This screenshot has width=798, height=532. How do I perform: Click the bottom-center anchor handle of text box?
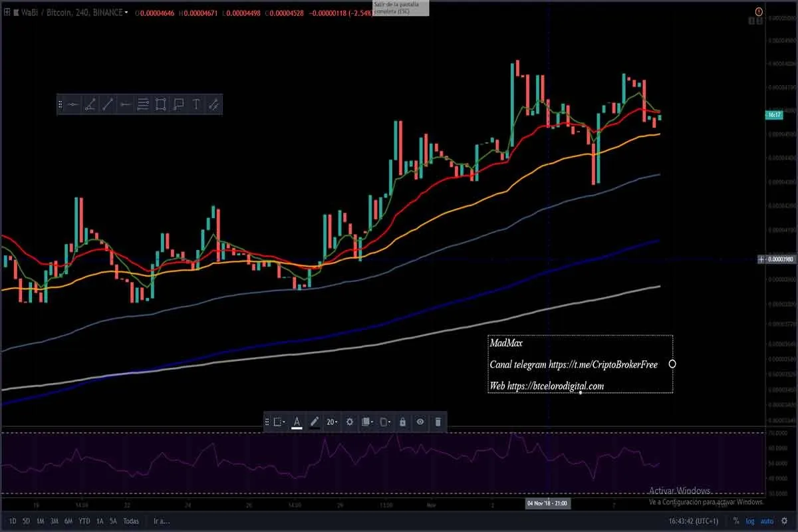[581, 392]
